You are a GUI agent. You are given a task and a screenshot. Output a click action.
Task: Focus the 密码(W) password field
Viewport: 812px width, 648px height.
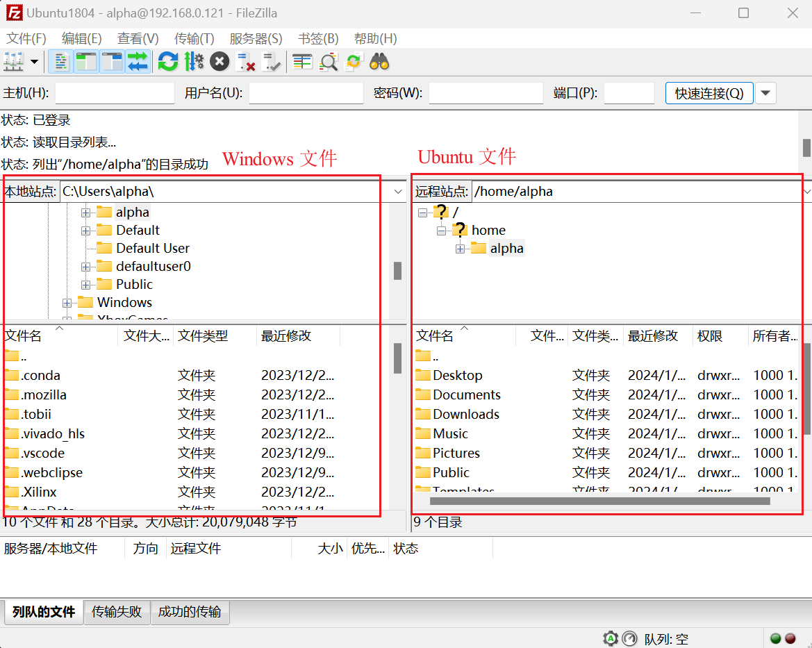(x=486, y=93)
